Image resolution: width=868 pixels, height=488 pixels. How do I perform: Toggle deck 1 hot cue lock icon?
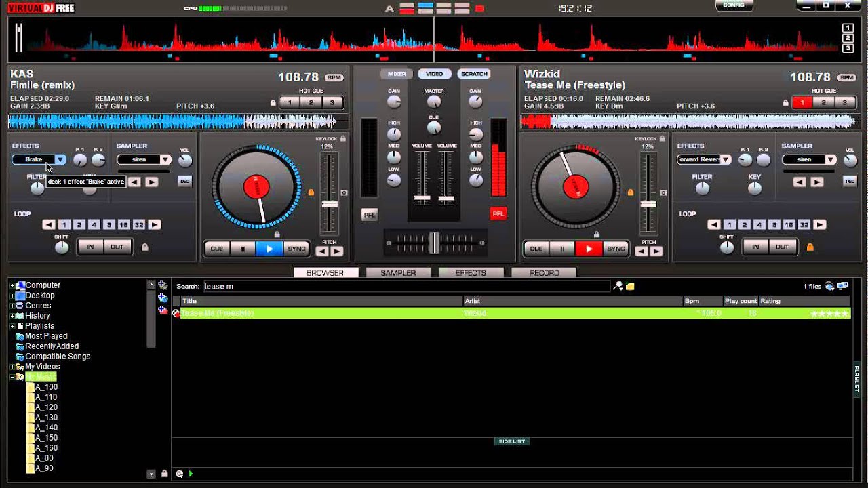[273, 103]
